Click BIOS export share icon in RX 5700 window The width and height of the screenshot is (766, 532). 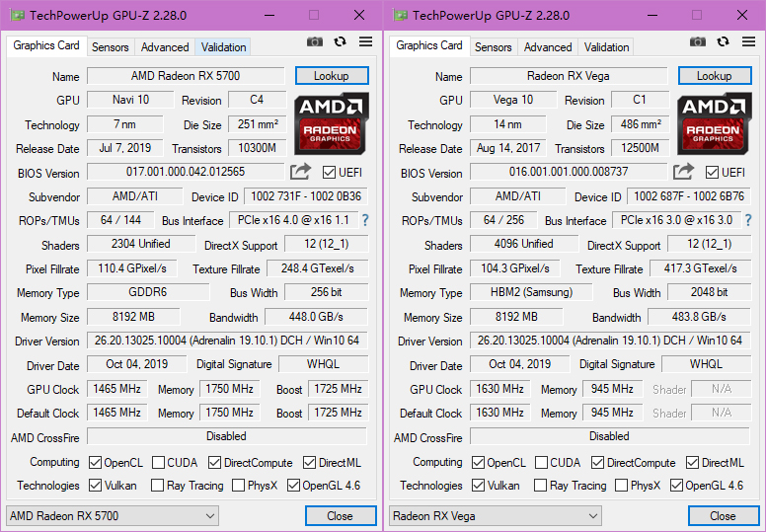point(300,172)
